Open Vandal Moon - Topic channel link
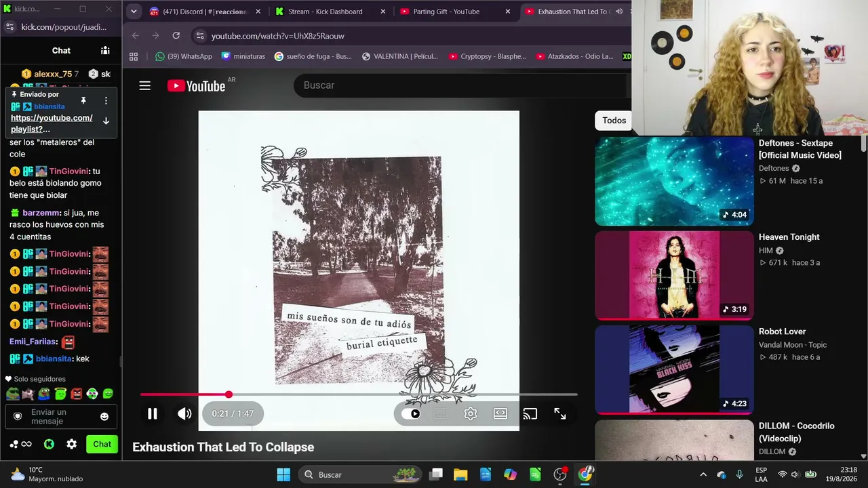The width and height of the screenshot is (868, 488). (x=793, y=345)
